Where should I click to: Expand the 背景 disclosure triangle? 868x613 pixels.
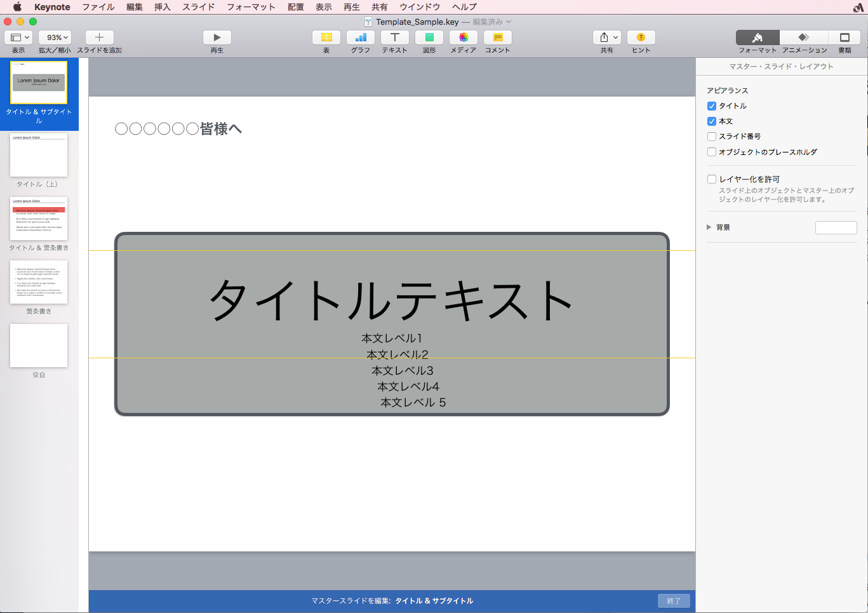pyautogui.click(x=709, y=227)
